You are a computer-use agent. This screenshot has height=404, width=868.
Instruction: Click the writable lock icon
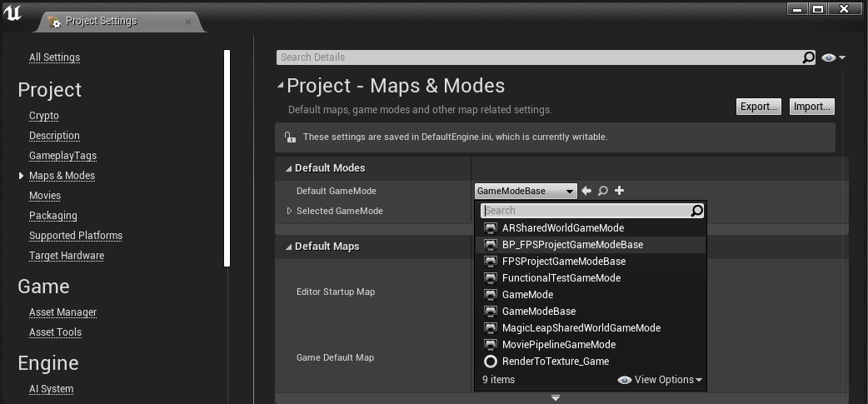(288, 137)
